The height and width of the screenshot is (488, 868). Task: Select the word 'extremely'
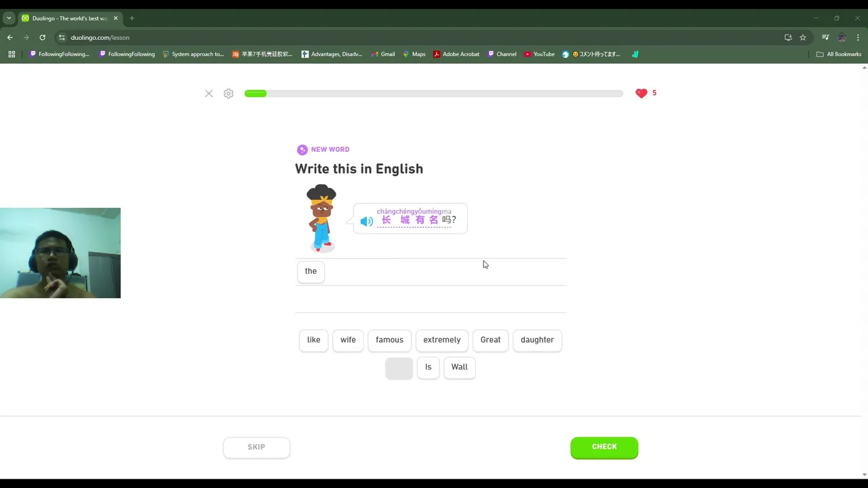tap(441, 340)
